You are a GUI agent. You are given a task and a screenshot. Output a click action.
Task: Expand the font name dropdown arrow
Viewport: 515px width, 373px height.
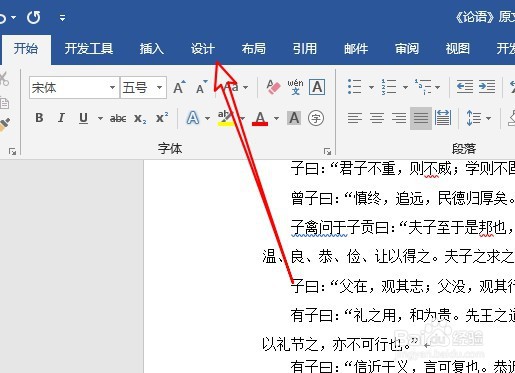[x=113, y=88]
